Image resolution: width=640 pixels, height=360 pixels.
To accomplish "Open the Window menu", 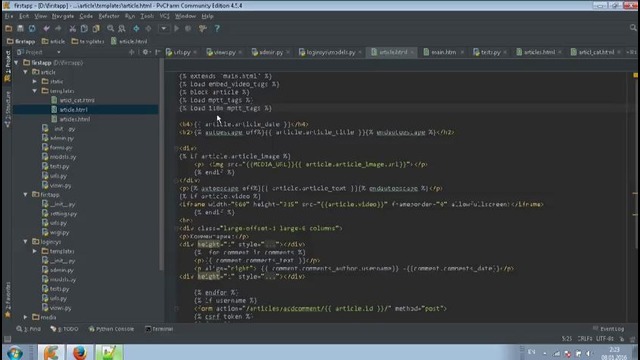I will pyautogui.click(x=185, y=16).
